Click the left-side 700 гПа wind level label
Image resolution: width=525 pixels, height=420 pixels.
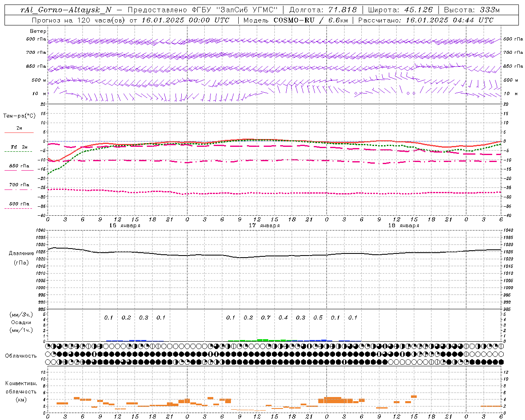[36, 52]
